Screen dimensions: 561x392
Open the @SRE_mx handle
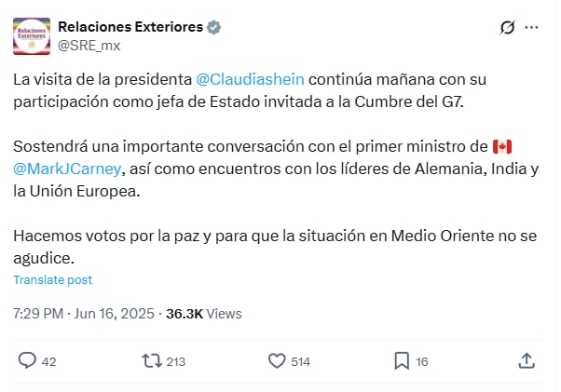[89, 45]
